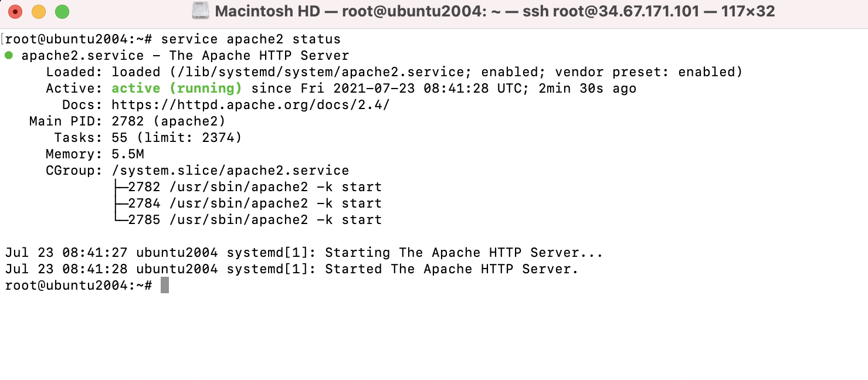
Task: Click the first tree entry PID 2782
Action: pyautogui.click(x=246, y=187)
